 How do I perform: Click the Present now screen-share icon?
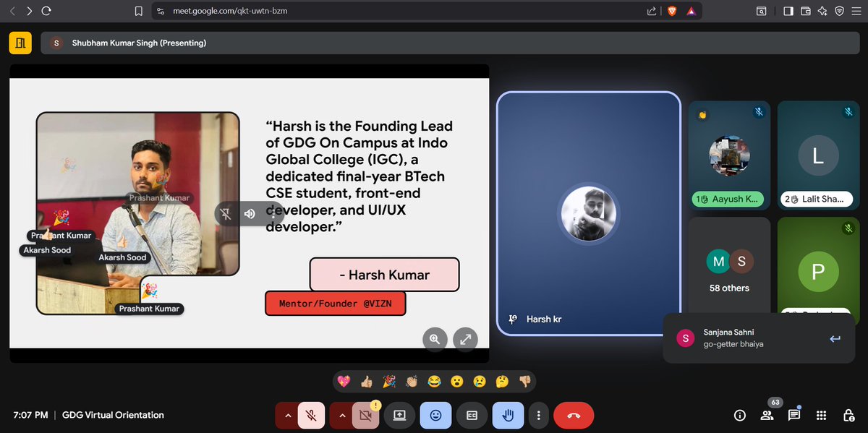click(399, 416)
